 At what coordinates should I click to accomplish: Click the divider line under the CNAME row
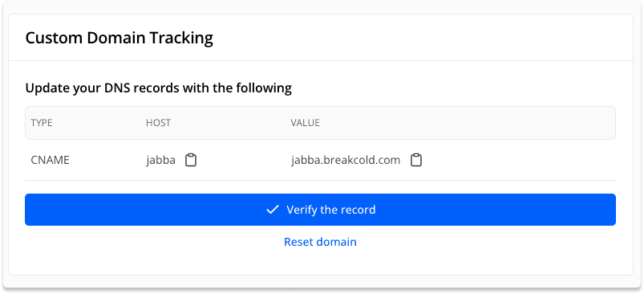pos(320,180)
